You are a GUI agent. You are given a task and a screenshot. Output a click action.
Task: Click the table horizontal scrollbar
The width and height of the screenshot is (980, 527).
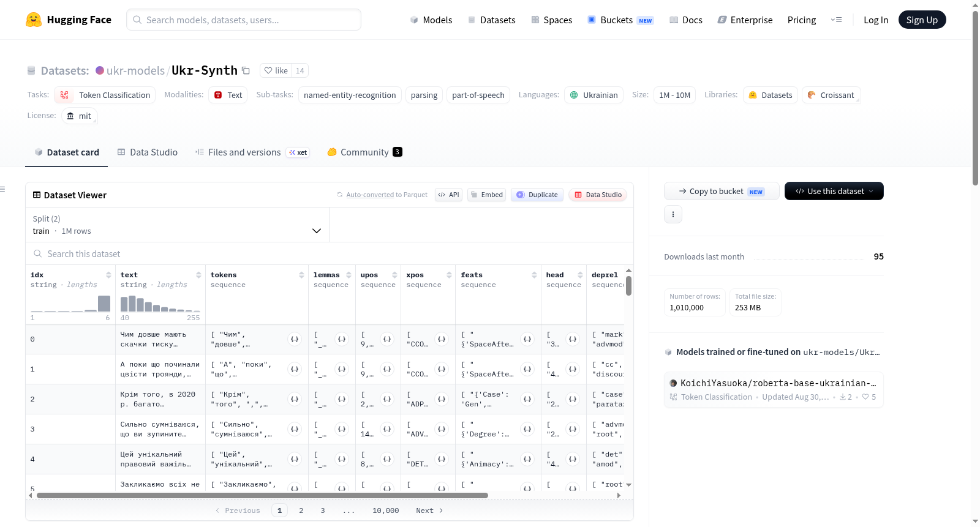pos(262,495)
